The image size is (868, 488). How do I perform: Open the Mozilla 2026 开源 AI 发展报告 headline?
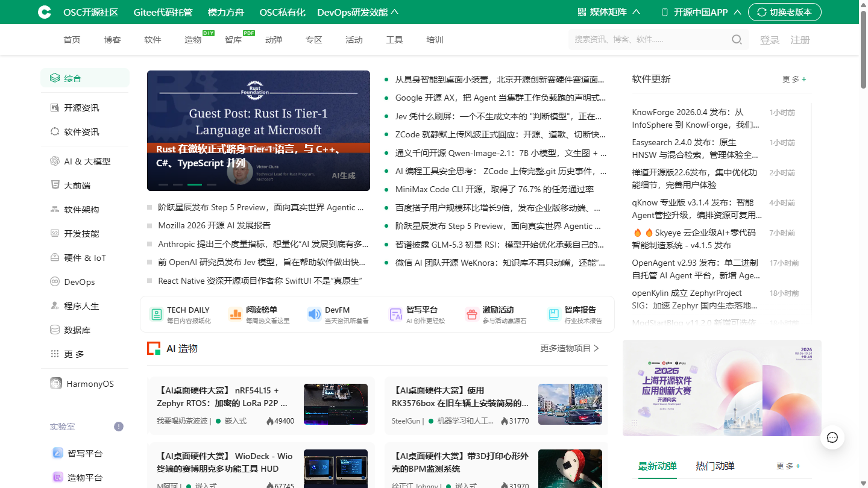(x=215, y=225)
